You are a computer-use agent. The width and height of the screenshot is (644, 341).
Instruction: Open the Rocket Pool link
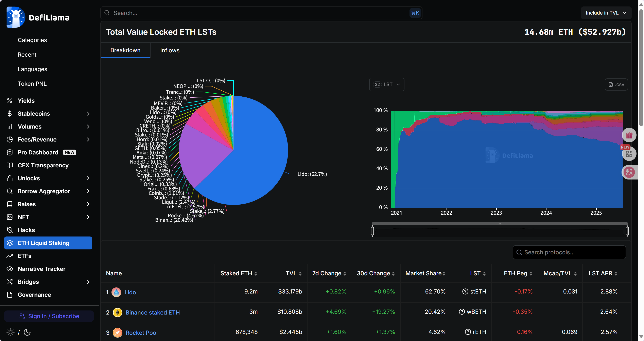141,333
